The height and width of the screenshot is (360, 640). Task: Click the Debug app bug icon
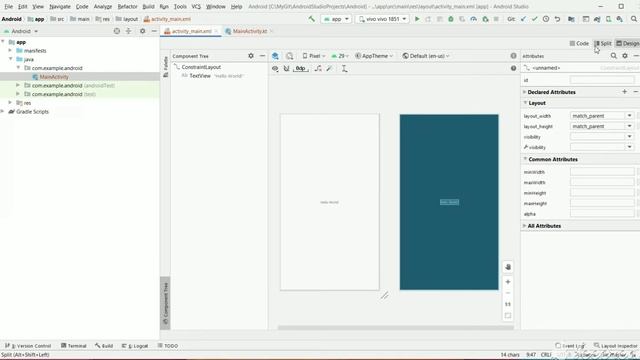(451, 19)
